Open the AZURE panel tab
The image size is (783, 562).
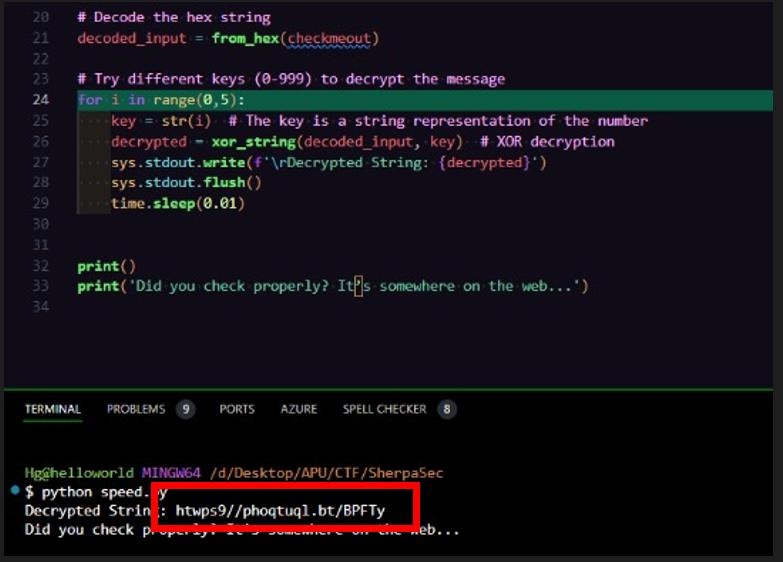coord(299,409)
